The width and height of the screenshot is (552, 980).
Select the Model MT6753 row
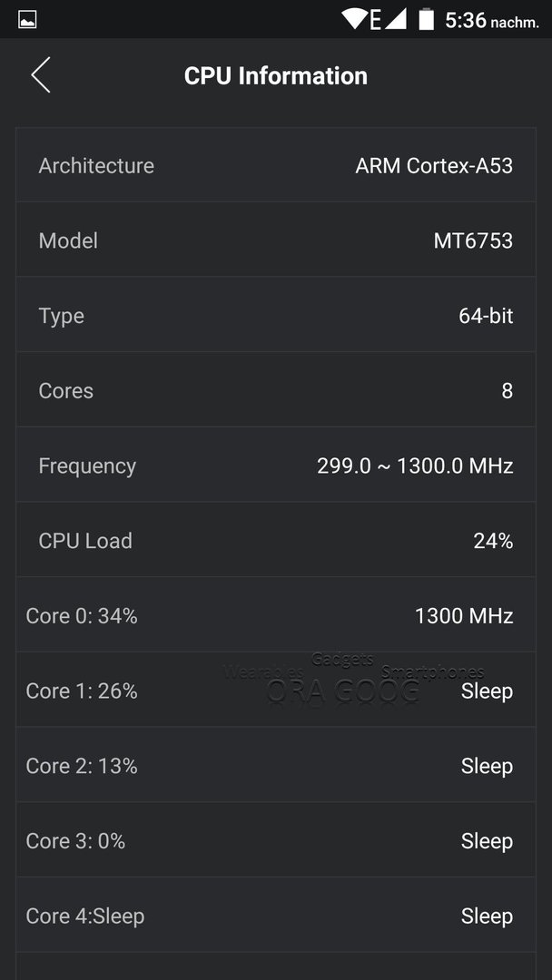coord(276,240)
